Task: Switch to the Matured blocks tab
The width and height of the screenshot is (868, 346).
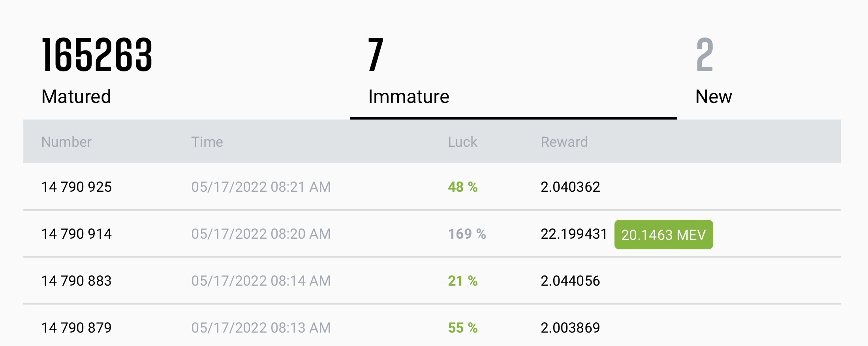Action: tap(76, 97)
